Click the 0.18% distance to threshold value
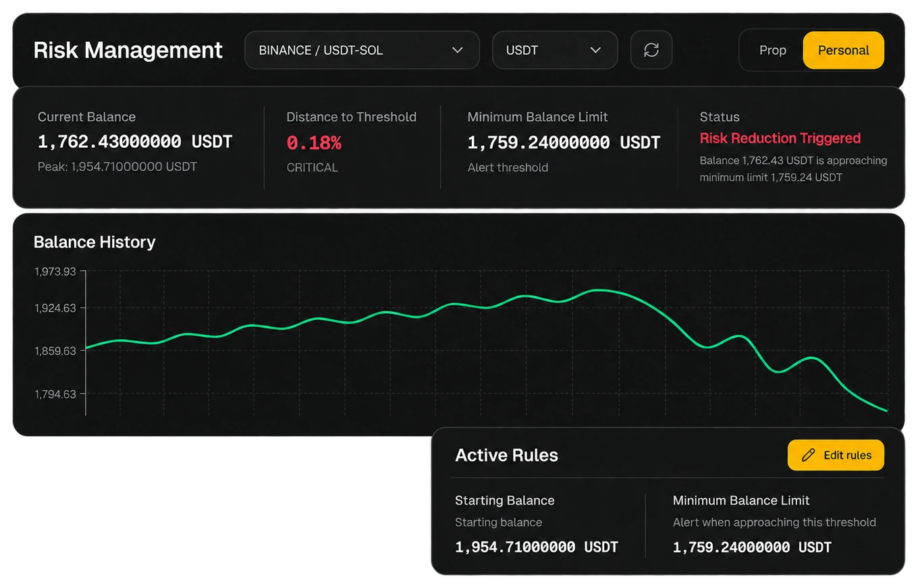This screenshot has height=588, width=918. 314,143
